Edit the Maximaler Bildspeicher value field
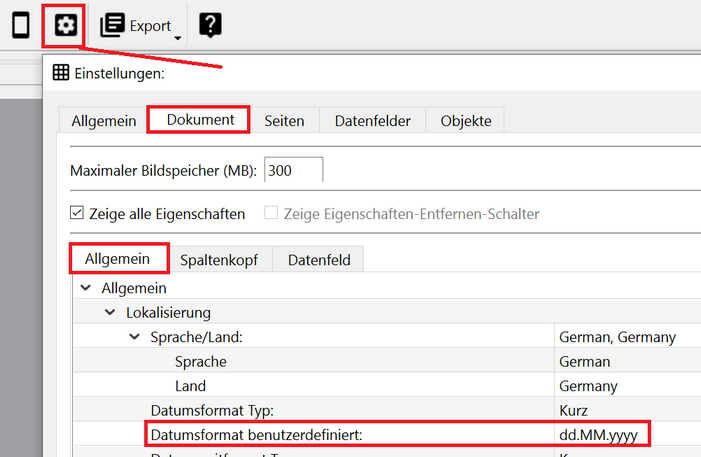Screen dimensions: 701x457 (x=293, y=171)
